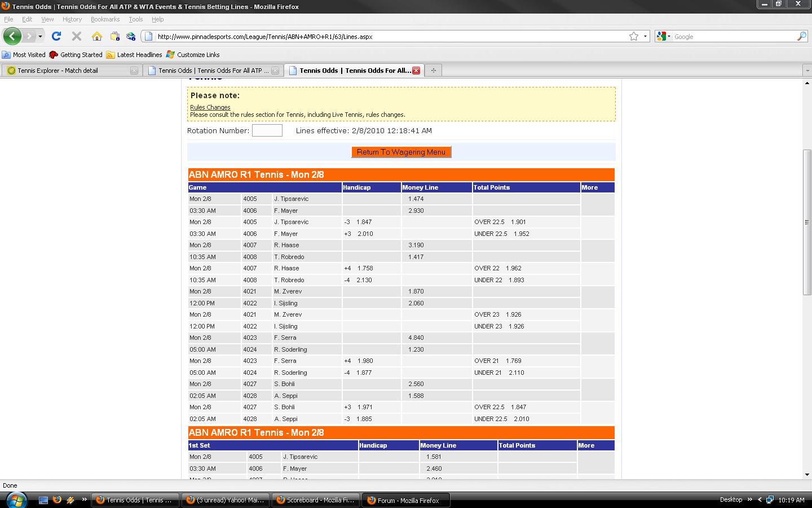Click the scrollbar down arrow
This screenshot has height=508, width=812.
tap(807, 475)
